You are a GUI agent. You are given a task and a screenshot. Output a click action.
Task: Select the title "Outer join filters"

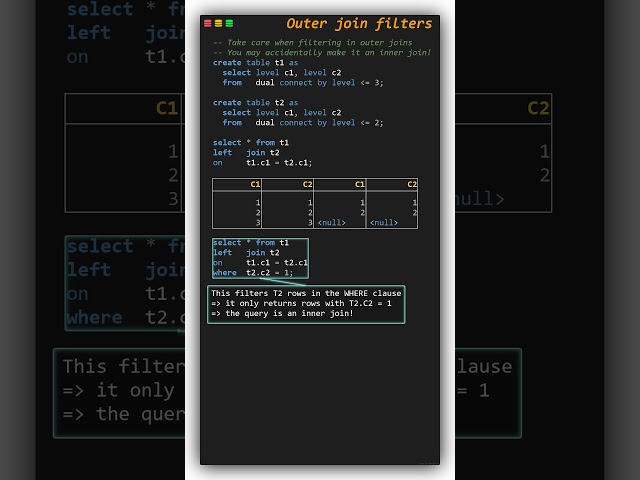tap(359, 24)
